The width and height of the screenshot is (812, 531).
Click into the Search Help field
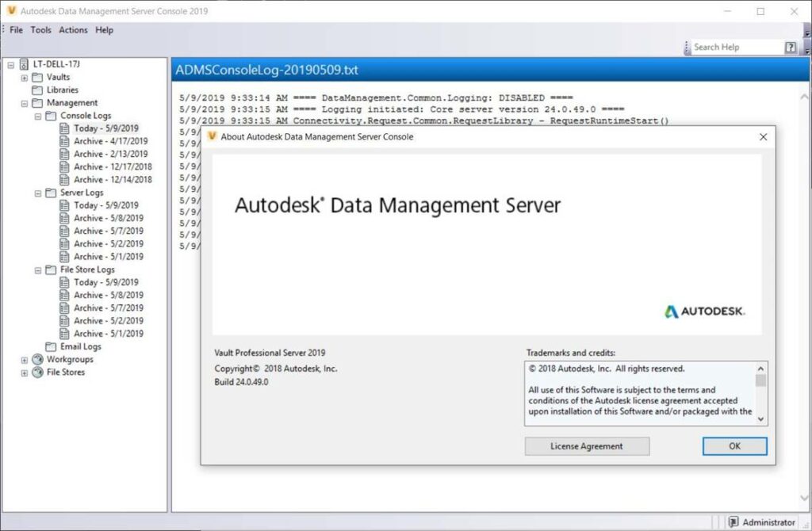tap(737, 47)
